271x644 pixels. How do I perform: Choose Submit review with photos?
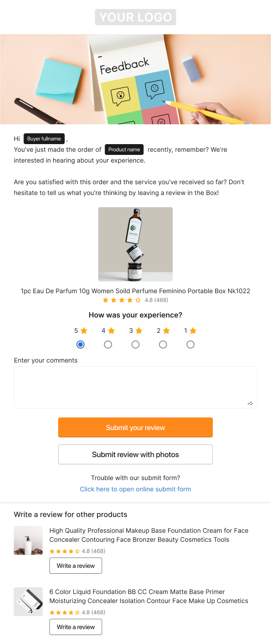point(135,454)
